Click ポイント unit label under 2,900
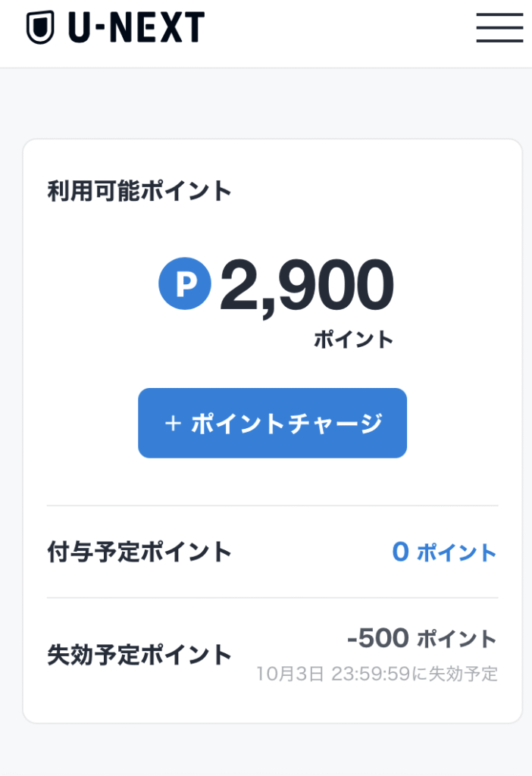The height and width of the screenshot is (776, 532). pos(353,339)
